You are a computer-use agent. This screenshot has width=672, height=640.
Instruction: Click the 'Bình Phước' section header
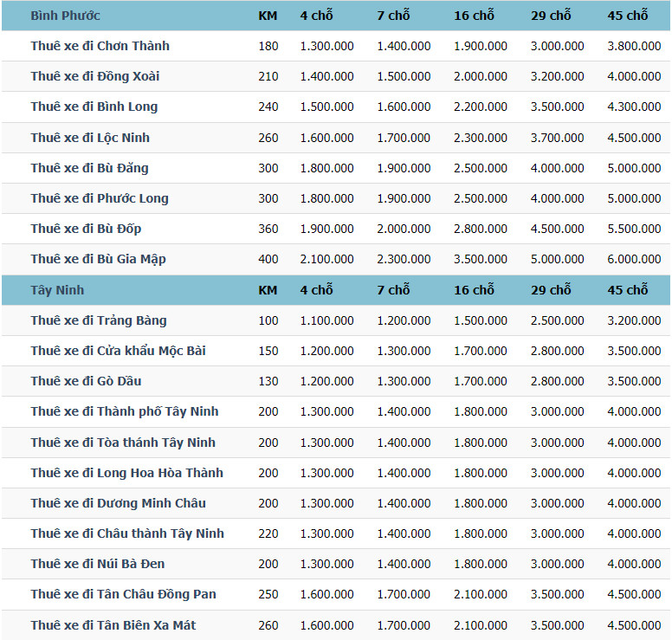pos(65,16)
